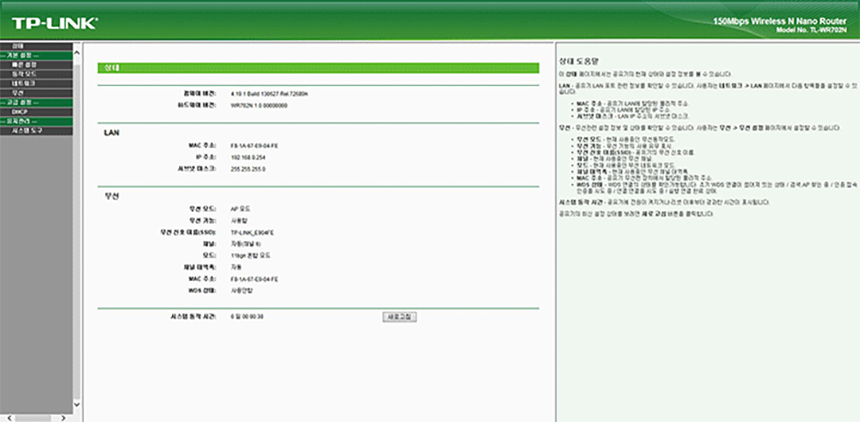This screenshot has width=860, height=422.
Task: Click the Model No. TL-WR702N text
Action: (x=811, y=30)
